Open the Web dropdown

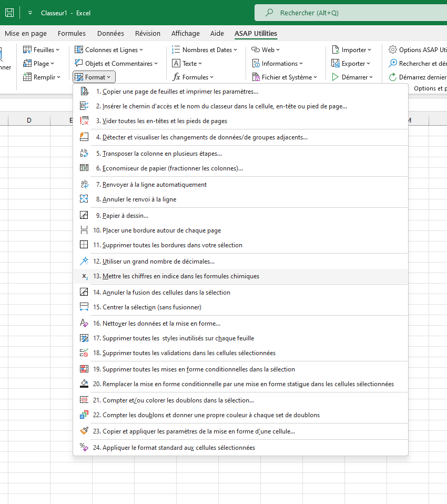point(266,50)
